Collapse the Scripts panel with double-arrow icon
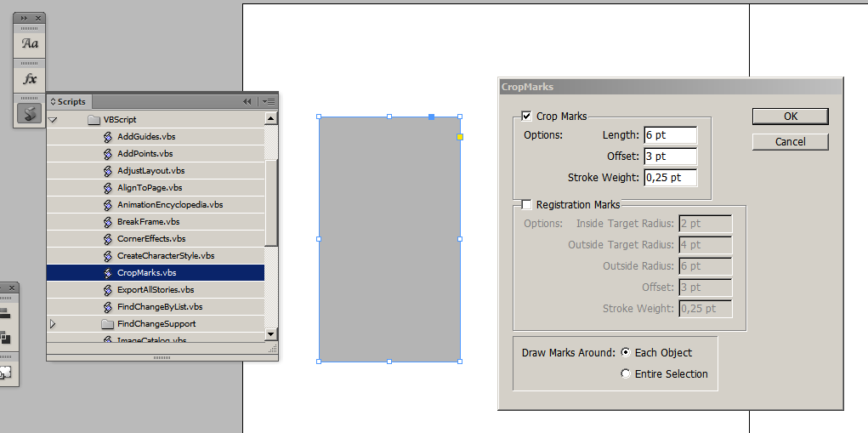868x433 pixels. pyautogui.click(x=247, y=101)
